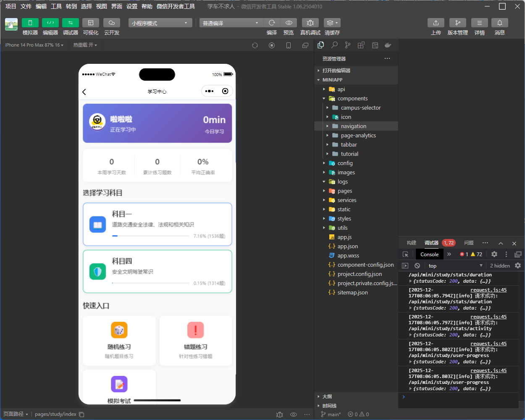The width and height of the screenshot is (525, 420).
Task: Compile the mini program with 编译 icon
Action: click(x=271, y=23)
